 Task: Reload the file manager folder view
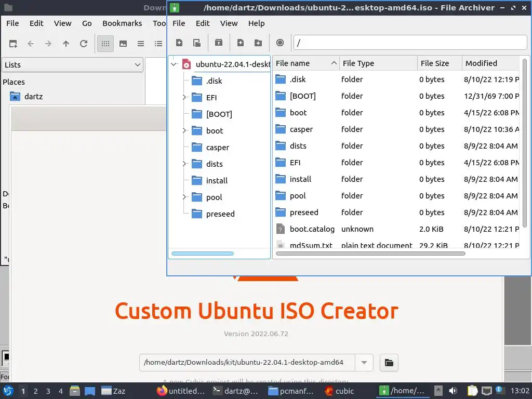(x=84, y=44)
